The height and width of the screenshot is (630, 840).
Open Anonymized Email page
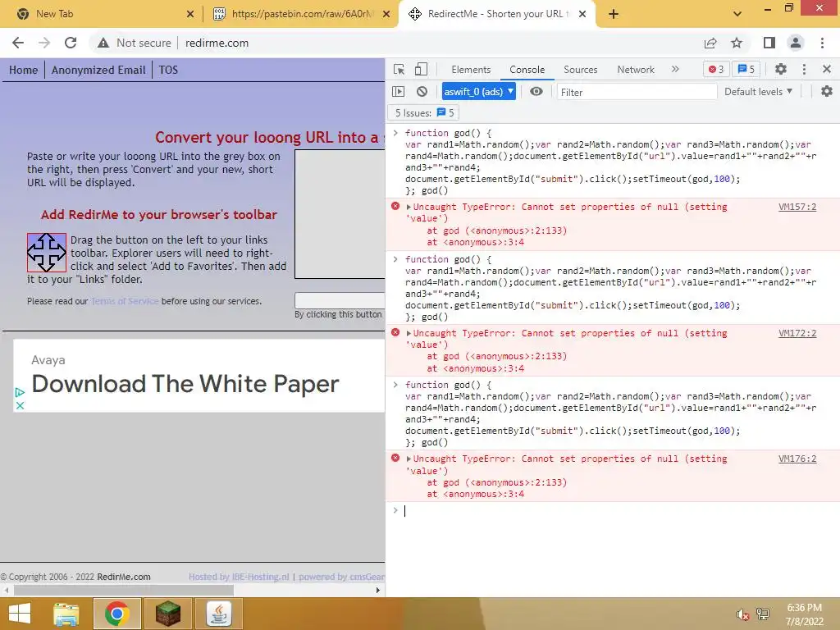click(98, 71)
